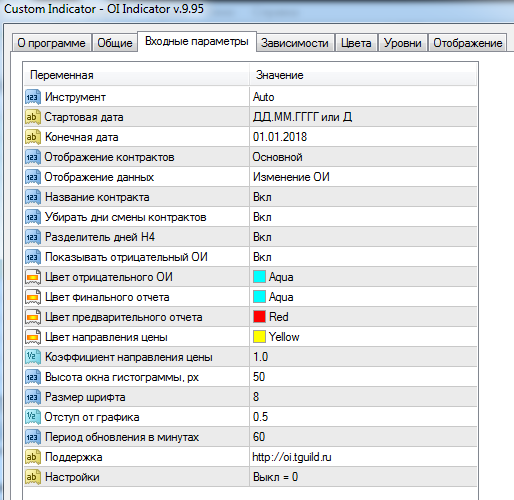Click icon next to Отображение данных
This screenshot has height=500, width=514.
[x=33, y=177]
